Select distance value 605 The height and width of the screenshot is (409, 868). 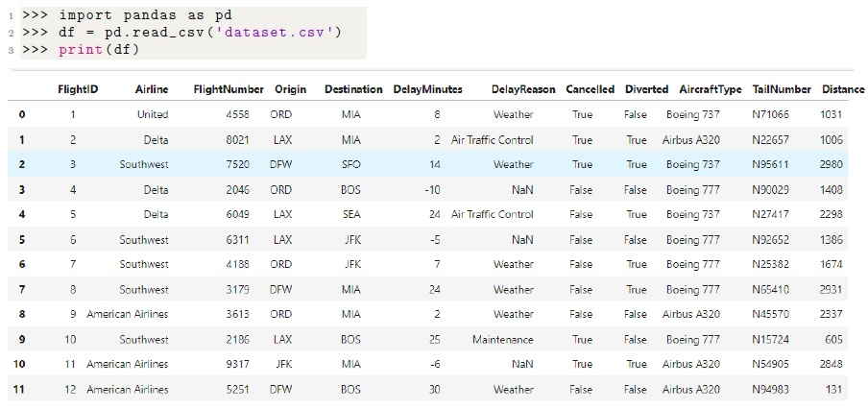[x=834, y=339]
